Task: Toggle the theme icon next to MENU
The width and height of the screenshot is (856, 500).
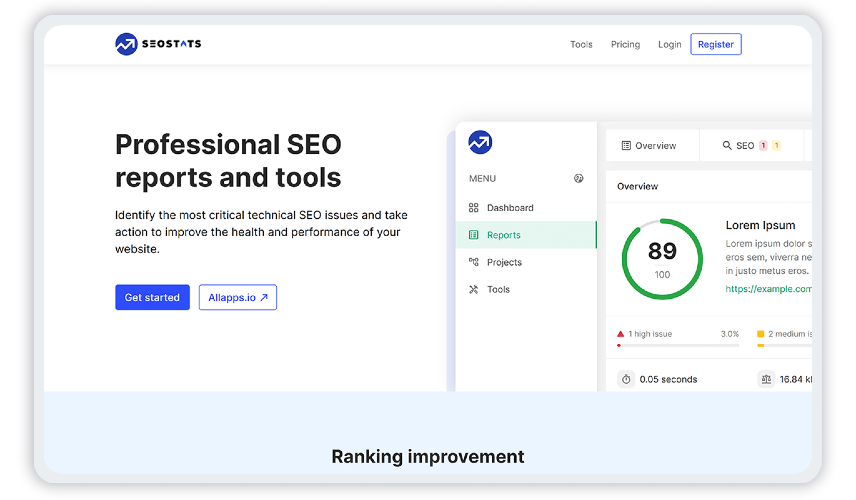Action: pyautogui.click(x=579, y=178)
